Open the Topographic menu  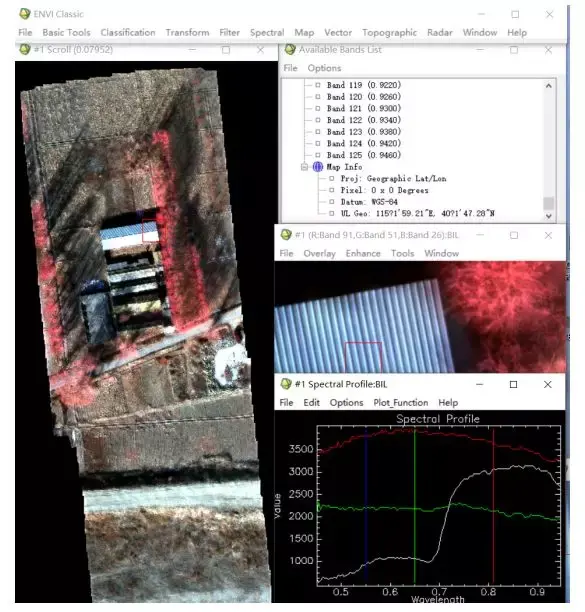point(389,32)
